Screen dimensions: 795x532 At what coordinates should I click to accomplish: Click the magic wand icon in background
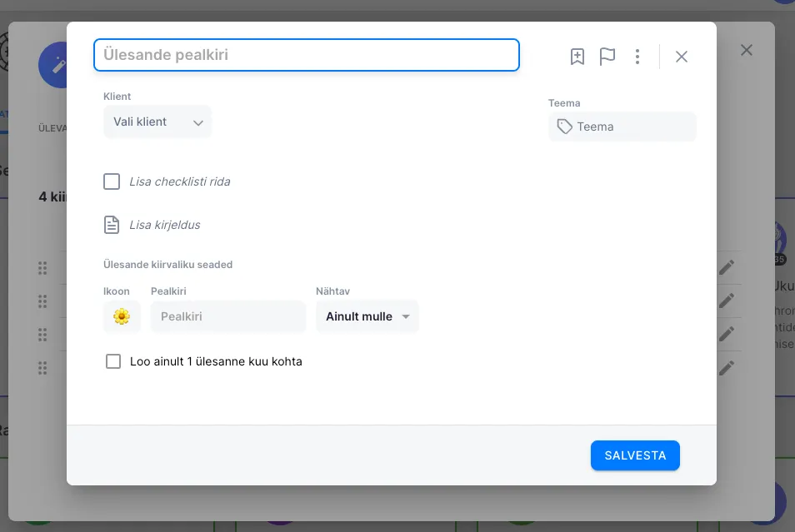click(x=57, y=64)
